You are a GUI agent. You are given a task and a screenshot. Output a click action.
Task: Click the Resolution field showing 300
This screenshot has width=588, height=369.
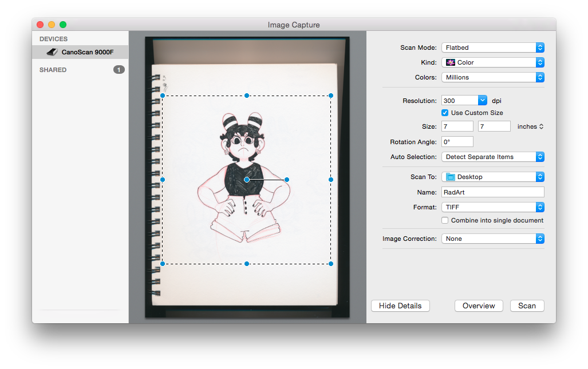[x=460, y=100]
